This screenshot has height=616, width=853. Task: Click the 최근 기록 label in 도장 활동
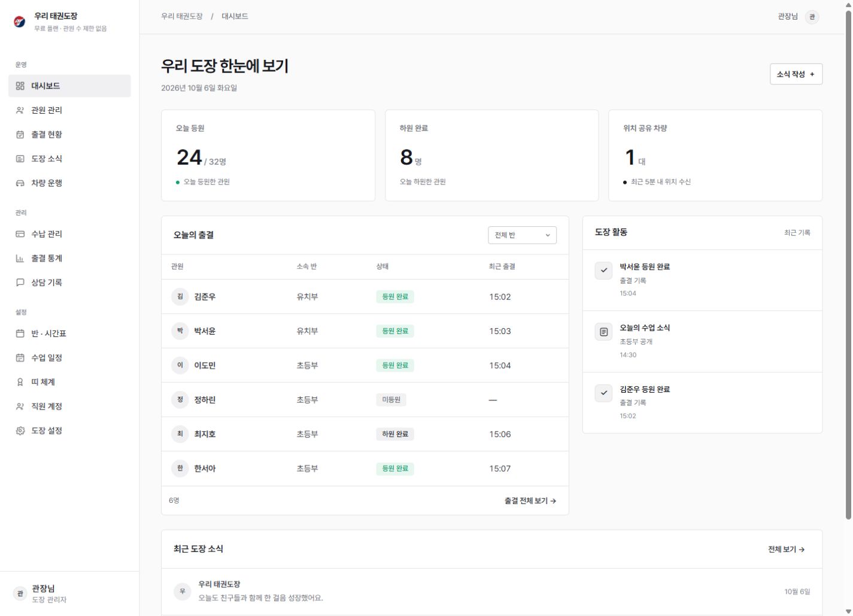[797, 233]
